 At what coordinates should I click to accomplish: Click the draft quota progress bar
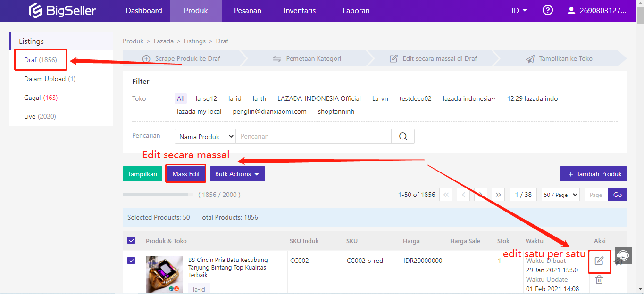[x=158, y=195]
